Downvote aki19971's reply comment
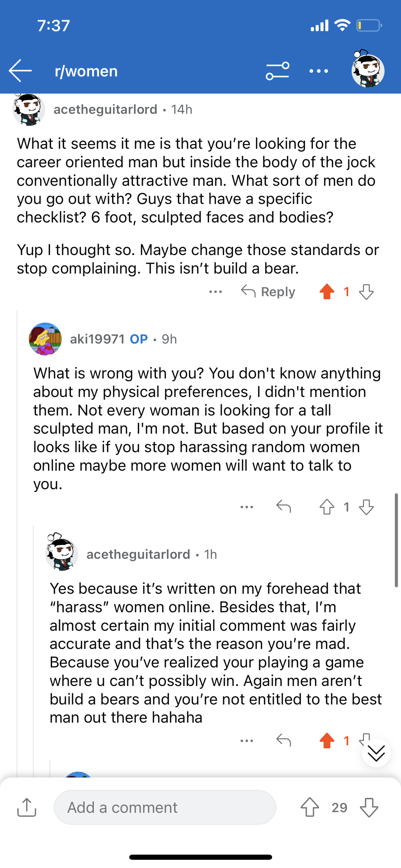The image size is (401, 868). point(366,507)
